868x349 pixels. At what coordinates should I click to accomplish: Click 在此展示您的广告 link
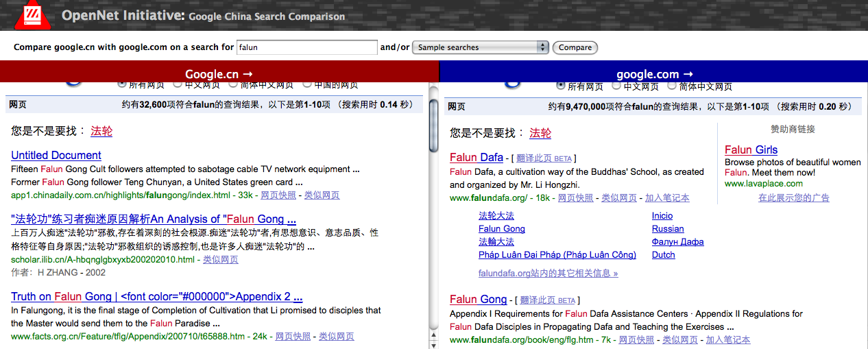coord(794,198)
